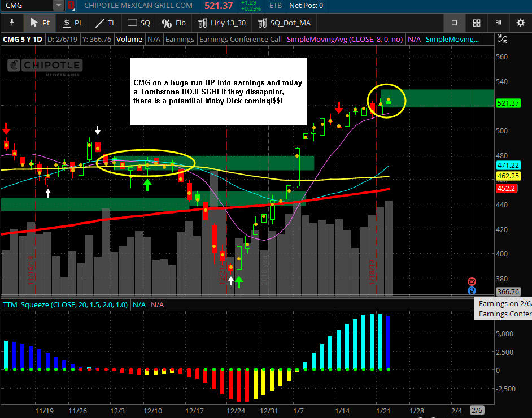This screenshot has width=532, height=418.
Task: Click the gray 366.76 cursor price label
Action: pos(508,292)
